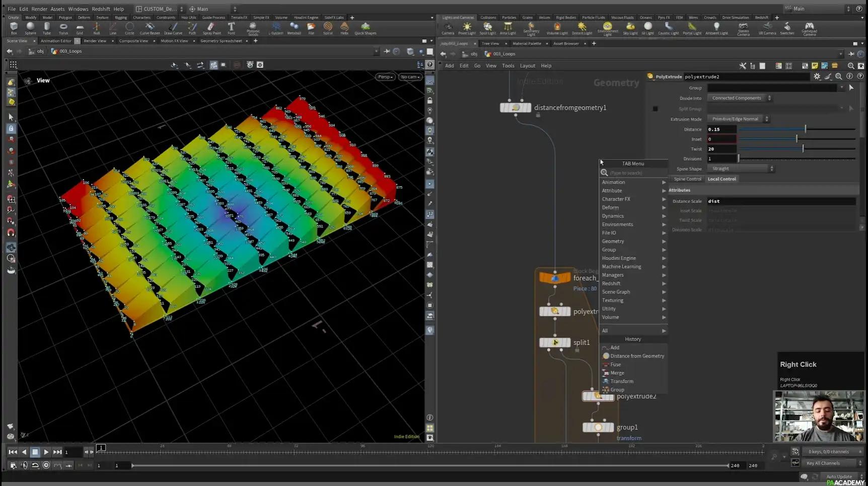Add a Point Light from the shelf

click(467, 28)
